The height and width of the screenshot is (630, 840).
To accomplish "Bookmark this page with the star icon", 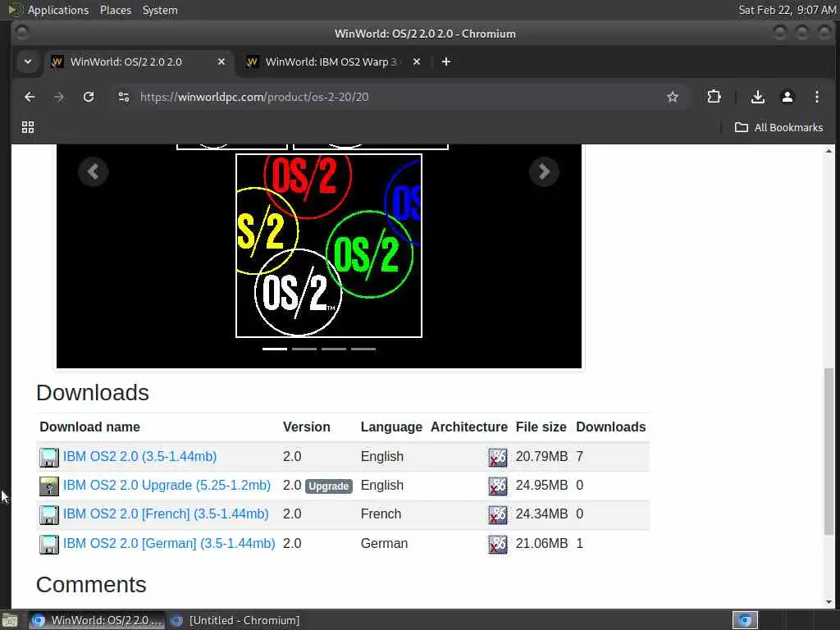I will click(x=673, y=97).
